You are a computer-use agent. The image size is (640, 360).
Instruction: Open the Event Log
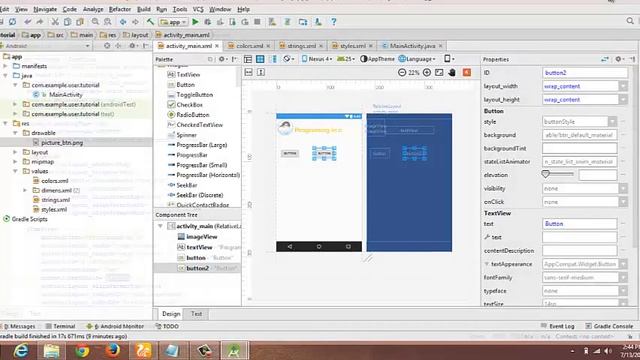[x=558, y=326]
